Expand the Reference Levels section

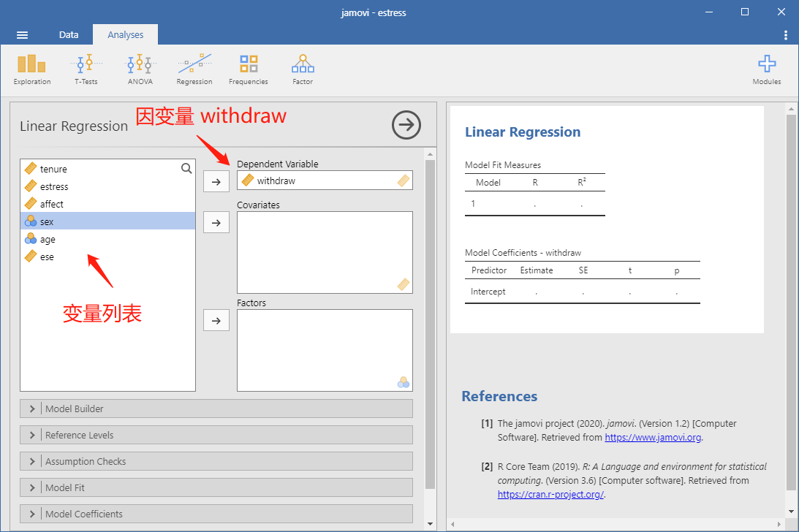[216, 436]
